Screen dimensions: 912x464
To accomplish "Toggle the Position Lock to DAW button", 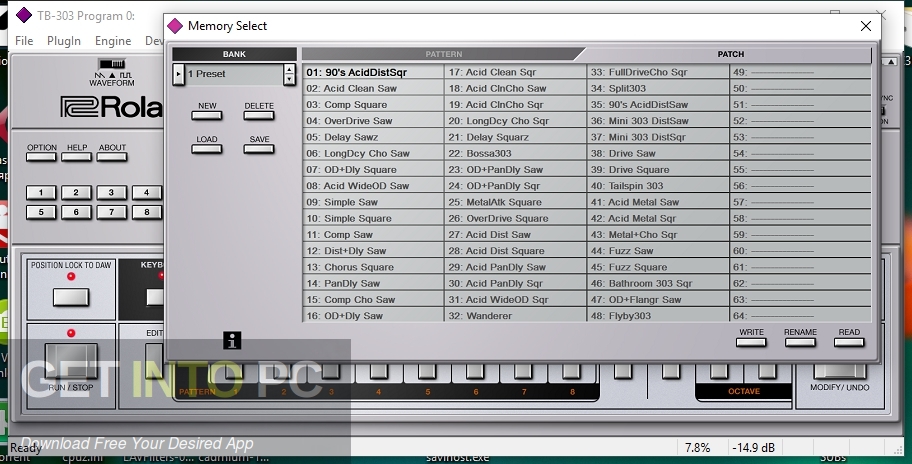I will [x=71, y=297].
